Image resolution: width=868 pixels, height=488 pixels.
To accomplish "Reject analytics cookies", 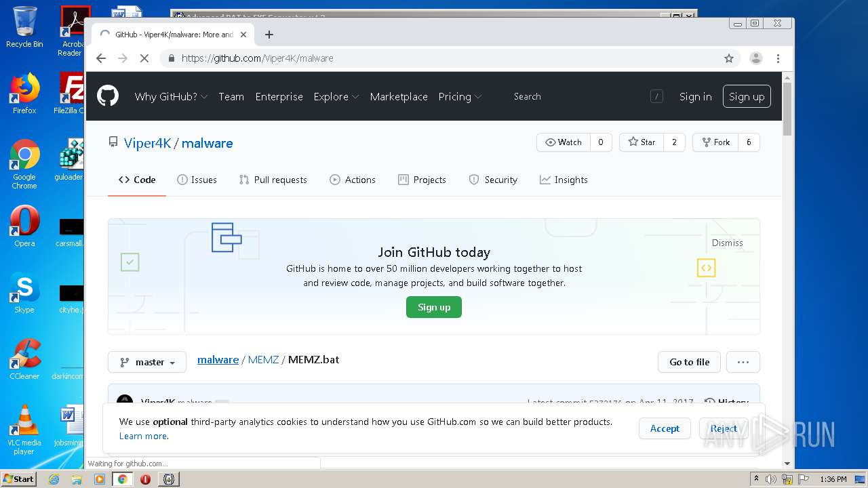I will coord(724,428).
